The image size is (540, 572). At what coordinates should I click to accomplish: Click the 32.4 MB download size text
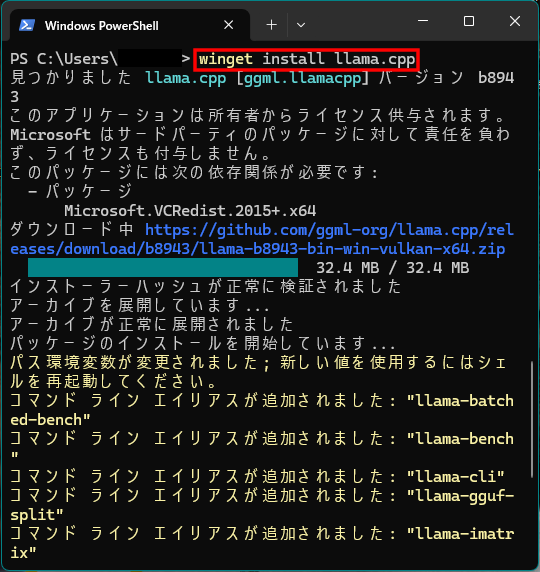(x=392, y=268)
